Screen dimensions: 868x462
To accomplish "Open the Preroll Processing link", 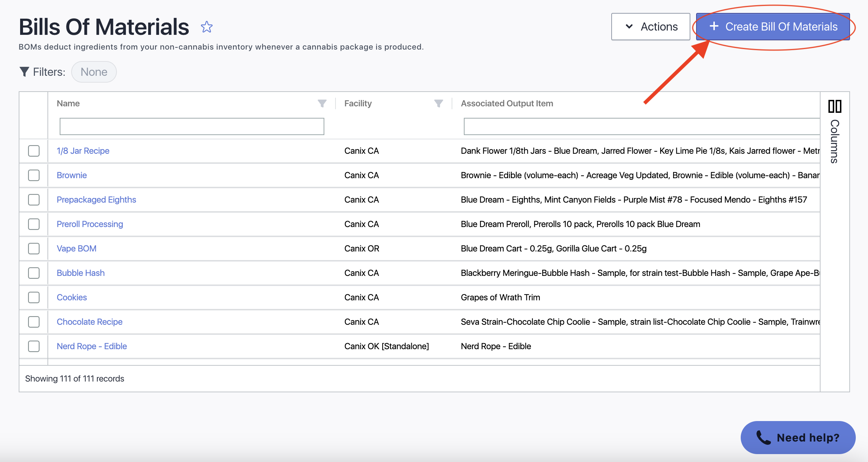I will tap(90, 224).
